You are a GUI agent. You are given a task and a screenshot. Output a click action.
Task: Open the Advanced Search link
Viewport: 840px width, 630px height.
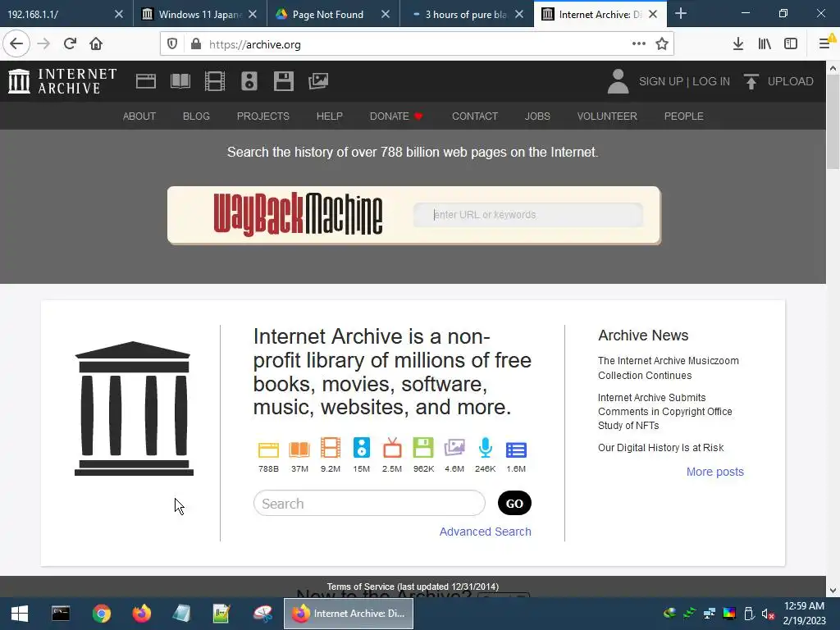[486, 532]
